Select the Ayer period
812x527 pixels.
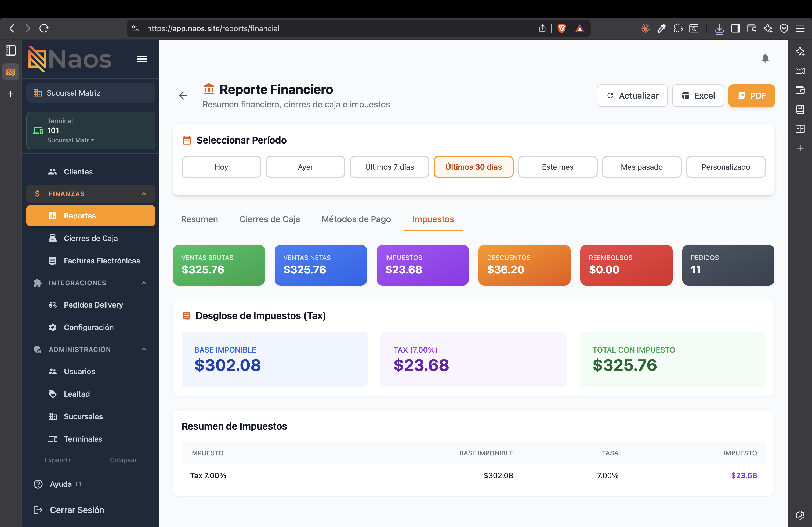click(x=305, y=167)
